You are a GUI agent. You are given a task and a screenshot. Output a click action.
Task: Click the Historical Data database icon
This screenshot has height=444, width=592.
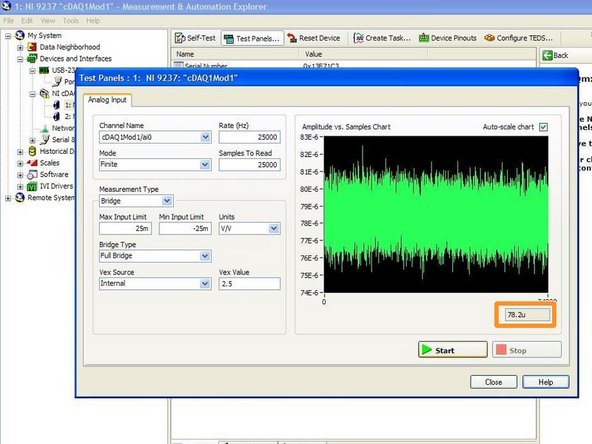[32, 151]
